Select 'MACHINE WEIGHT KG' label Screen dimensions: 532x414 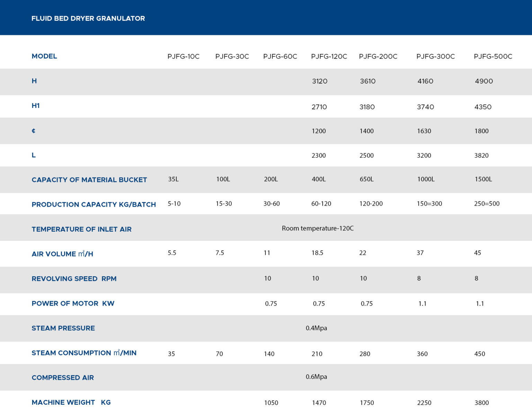(x=71, y=402)
